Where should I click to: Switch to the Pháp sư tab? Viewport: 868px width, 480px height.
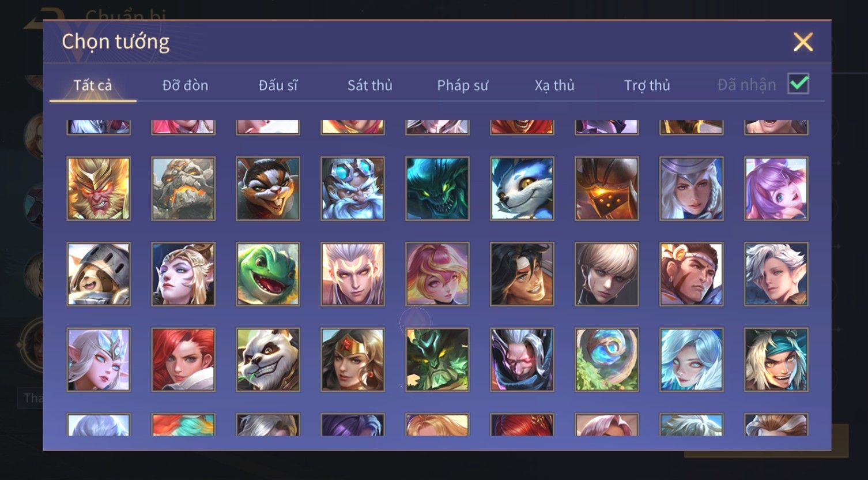[x=462, y=85]
